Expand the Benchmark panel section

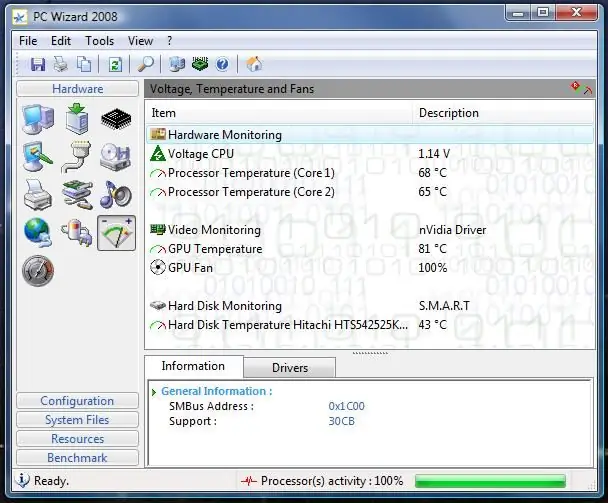point(77,458)
